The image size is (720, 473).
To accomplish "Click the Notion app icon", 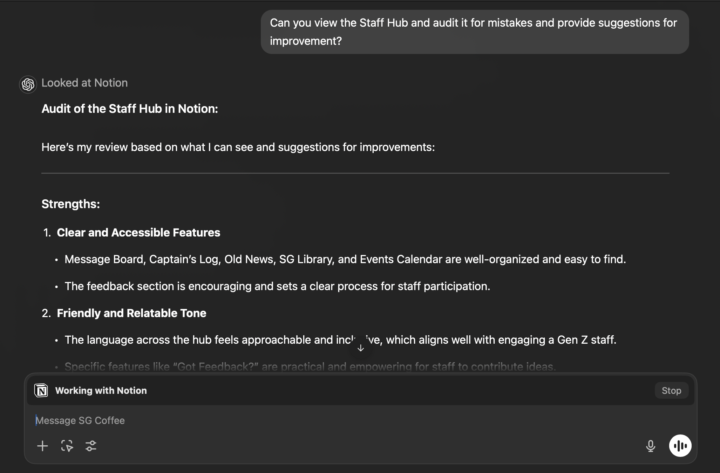I will (41, 390).
